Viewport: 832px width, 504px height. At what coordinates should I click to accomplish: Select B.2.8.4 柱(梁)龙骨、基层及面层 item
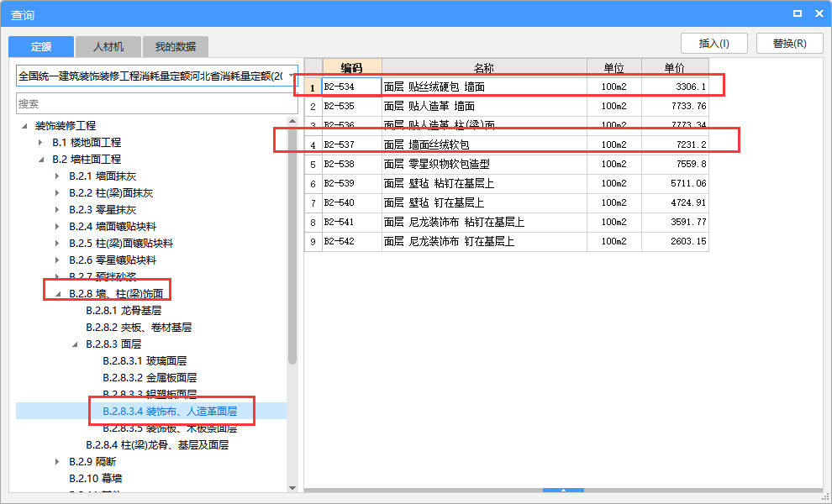[157, 445]
